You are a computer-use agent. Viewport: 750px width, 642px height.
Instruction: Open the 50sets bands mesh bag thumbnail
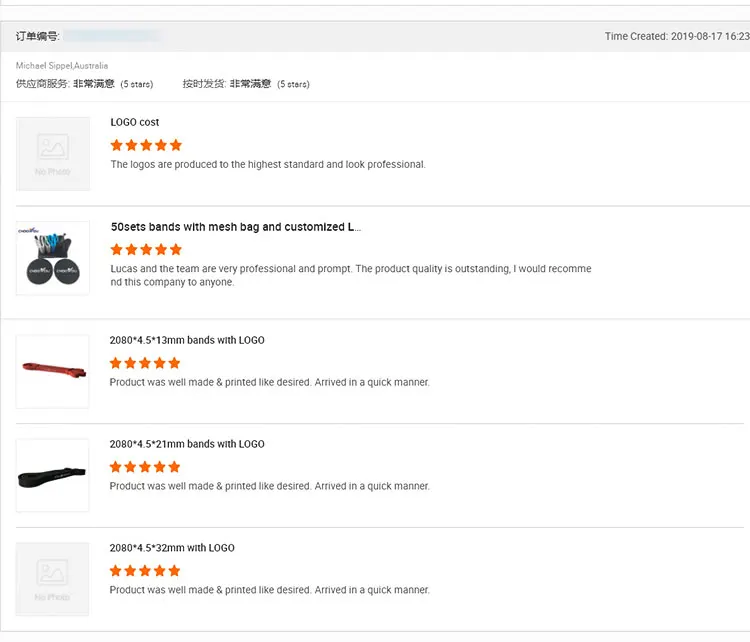coord(53,258)
